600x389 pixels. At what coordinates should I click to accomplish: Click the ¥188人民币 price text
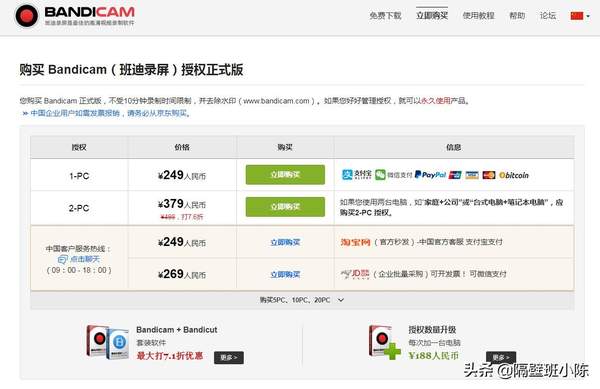point(434,355)
